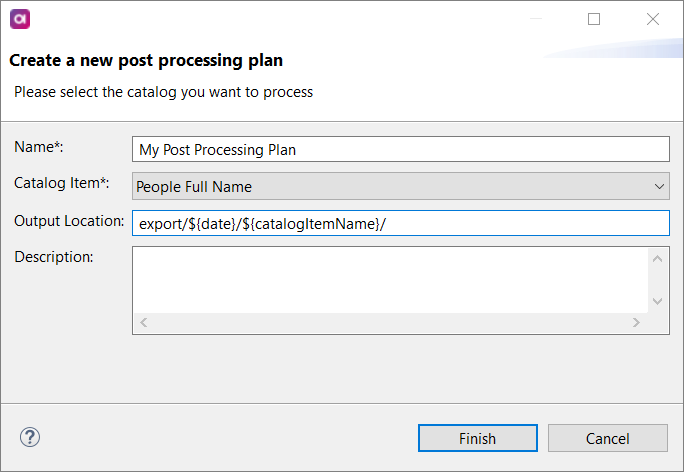The width and height of the screenshot is (684, 472).
Task: Click the application logo in title bar
Action: [x=19, y=19]
